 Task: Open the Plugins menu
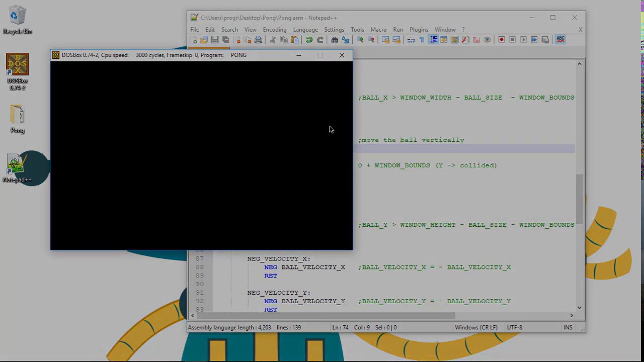(x=419, y=30)
